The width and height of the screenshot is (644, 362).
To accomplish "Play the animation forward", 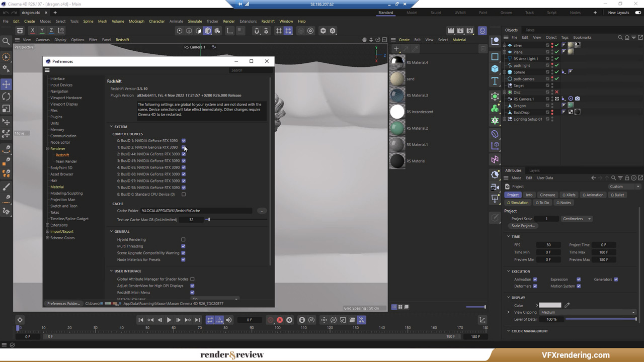I will [169, 320].
